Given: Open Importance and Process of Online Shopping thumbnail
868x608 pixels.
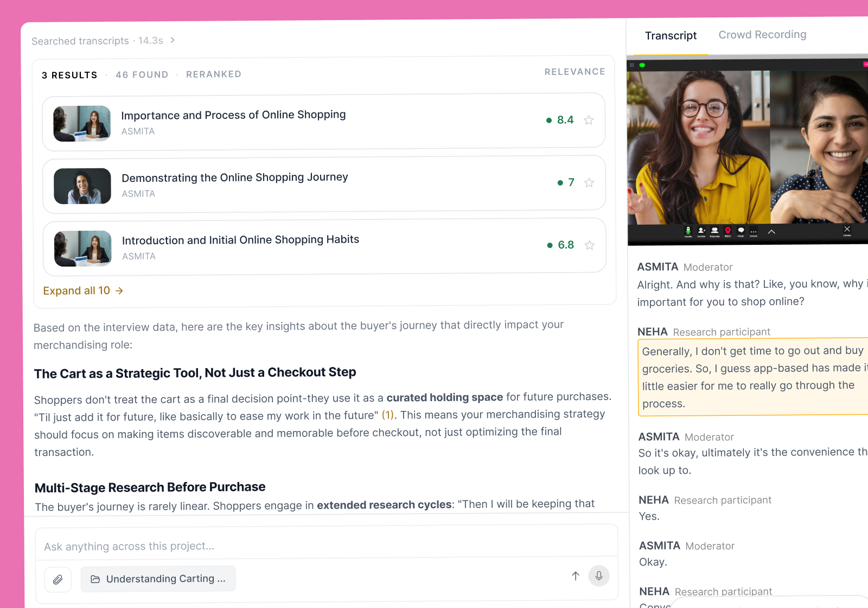Looking at the screenshot, I should coord(82,123).
